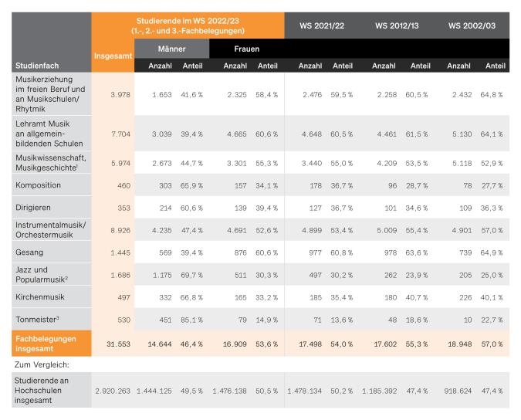The width and height of the screenshot is (521, 420).
Task: Click the Gesang row label
Action: (x=30, y=253)
